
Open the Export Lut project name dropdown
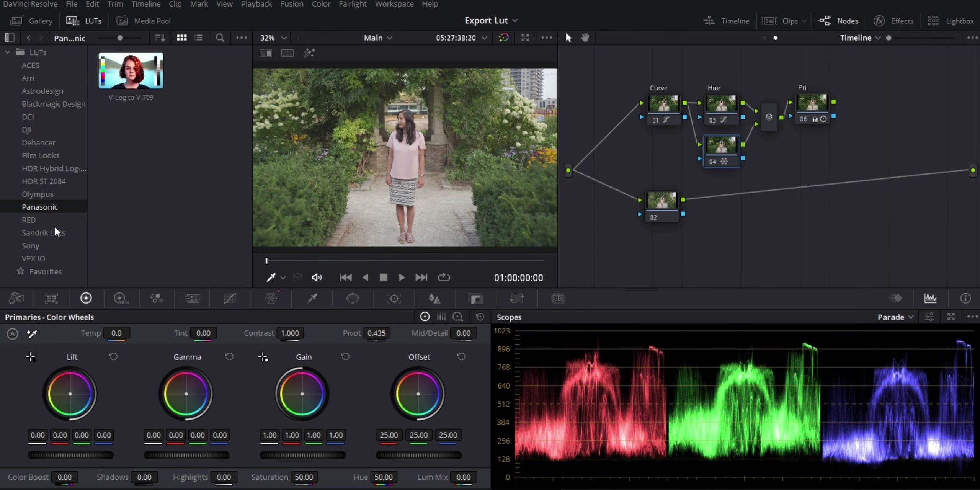(x=491, y=20)
